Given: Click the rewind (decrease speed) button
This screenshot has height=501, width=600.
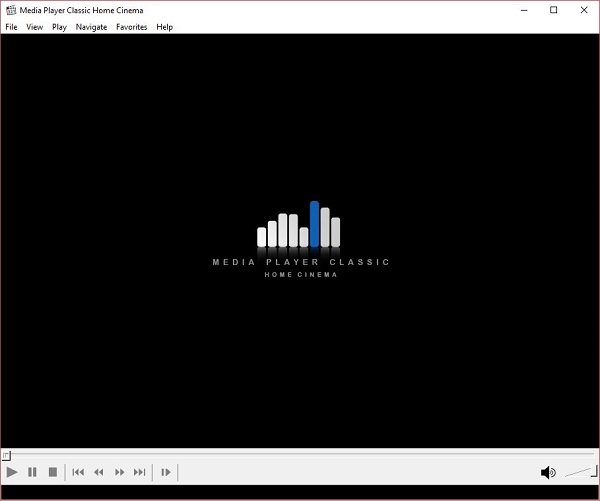Looking at the screenshot, I should click(x=99, y=472).
